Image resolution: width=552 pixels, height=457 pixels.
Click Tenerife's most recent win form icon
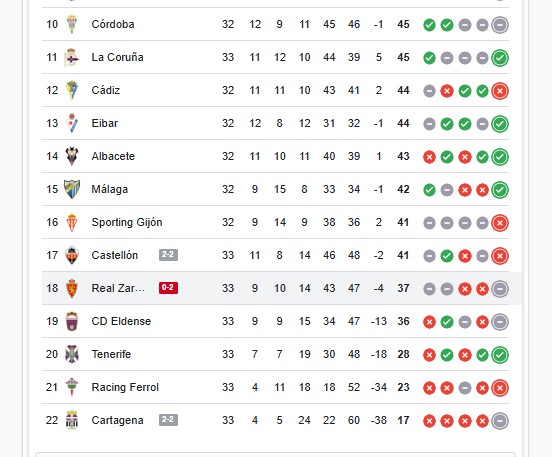500,355
